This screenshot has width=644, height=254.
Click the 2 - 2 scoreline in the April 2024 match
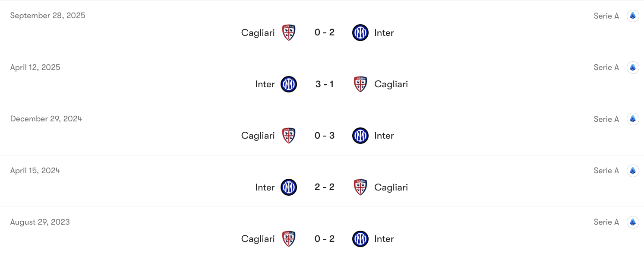[324, 187]
